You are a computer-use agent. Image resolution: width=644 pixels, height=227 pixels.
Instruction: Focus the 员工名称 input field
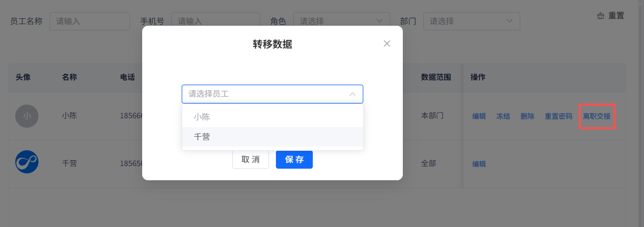coord(90,22)
